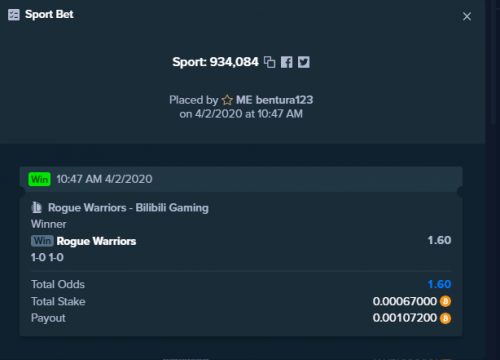Click the bitcoin icon next to Total Stake
This screenshot has width=500, height=360.
(x=445, y=301)
